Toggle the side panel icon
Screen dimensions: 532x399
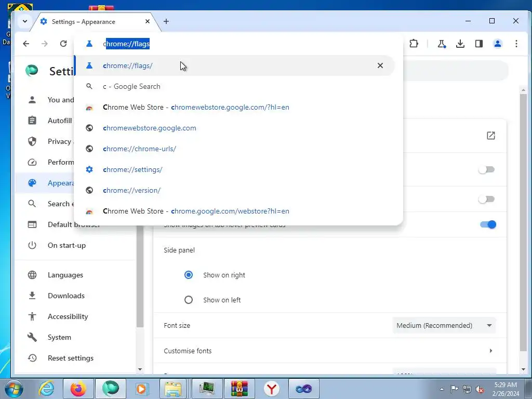coord(478,44)
